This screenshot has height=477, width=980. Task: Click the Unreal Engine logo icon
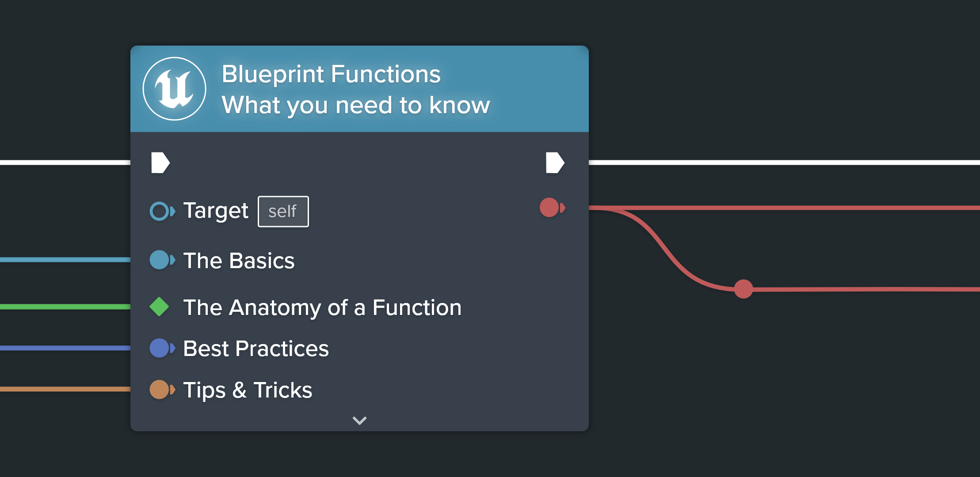(174, 89)
